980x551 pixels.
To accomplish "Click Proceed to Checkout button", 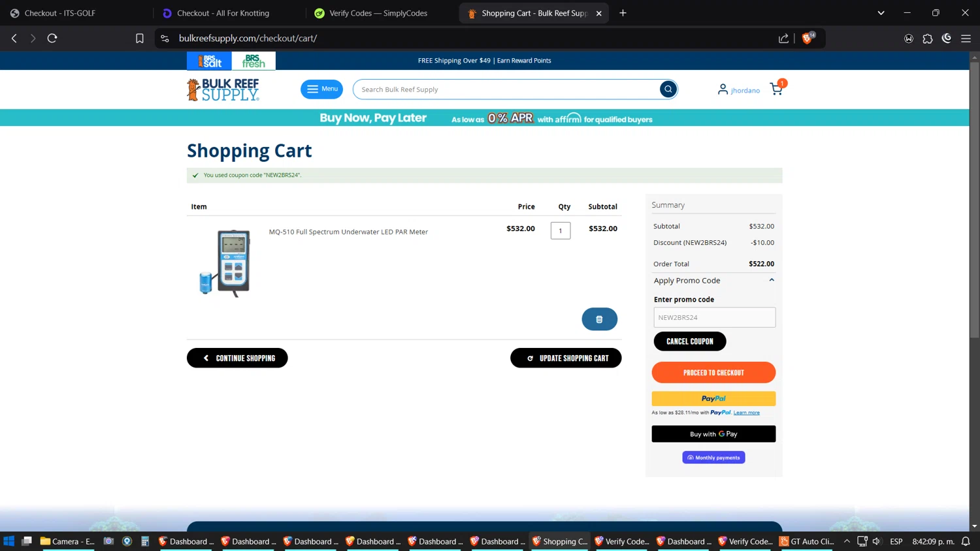I will pyautogui.click(x=713, y=372).
